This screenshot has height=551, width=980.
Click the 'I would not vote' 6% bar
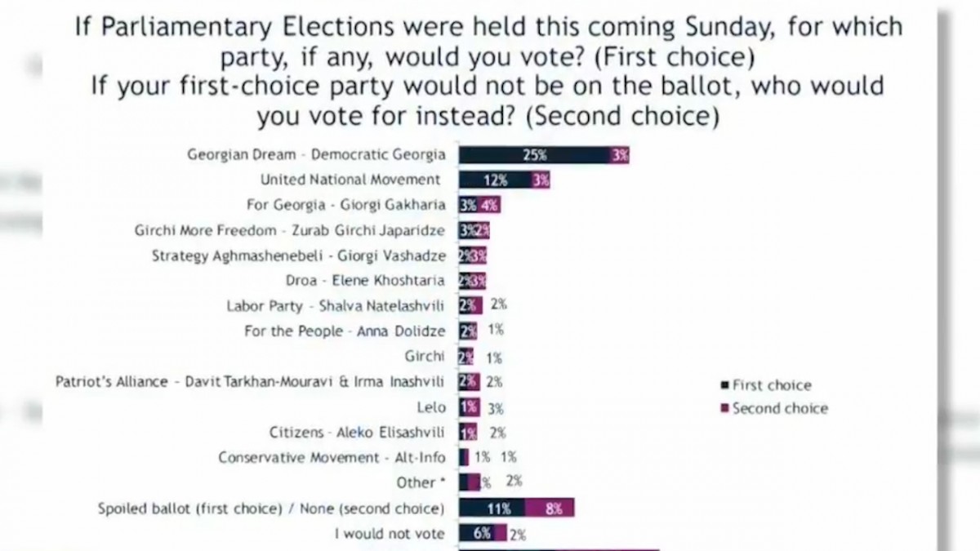coord(477,534)
